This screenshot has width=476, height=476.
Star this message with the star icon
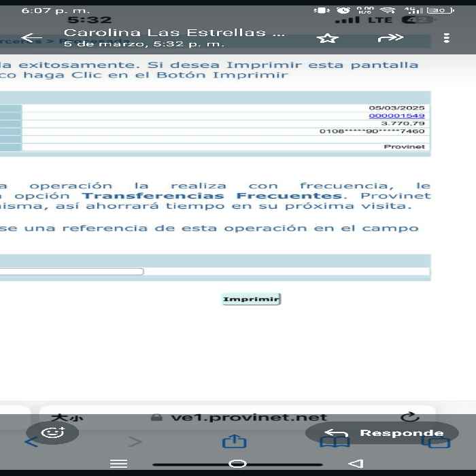327,38
